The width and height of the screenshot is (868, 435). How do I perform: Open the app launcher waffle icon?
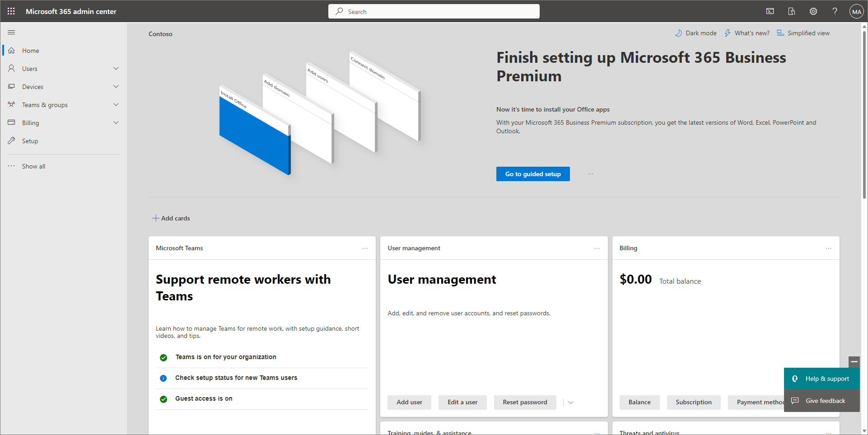click(x=11, y=11)
